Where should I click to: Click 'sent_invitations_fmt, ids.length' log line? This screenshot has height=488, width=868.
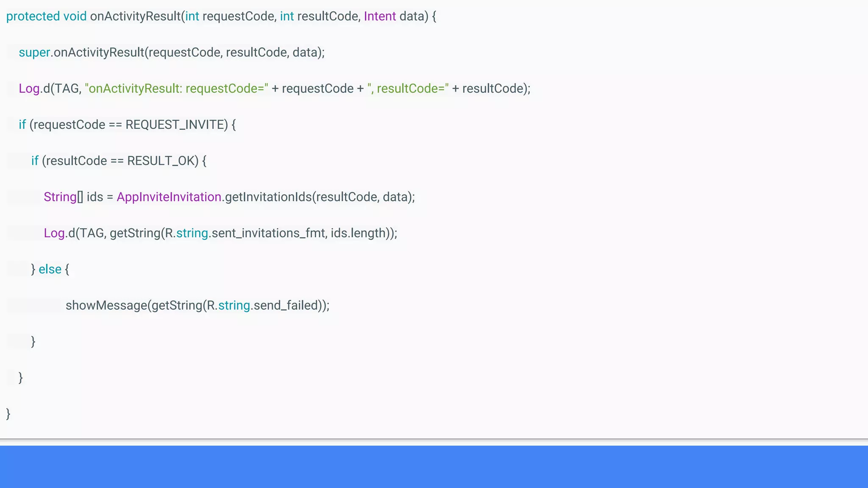pos(220,233)
